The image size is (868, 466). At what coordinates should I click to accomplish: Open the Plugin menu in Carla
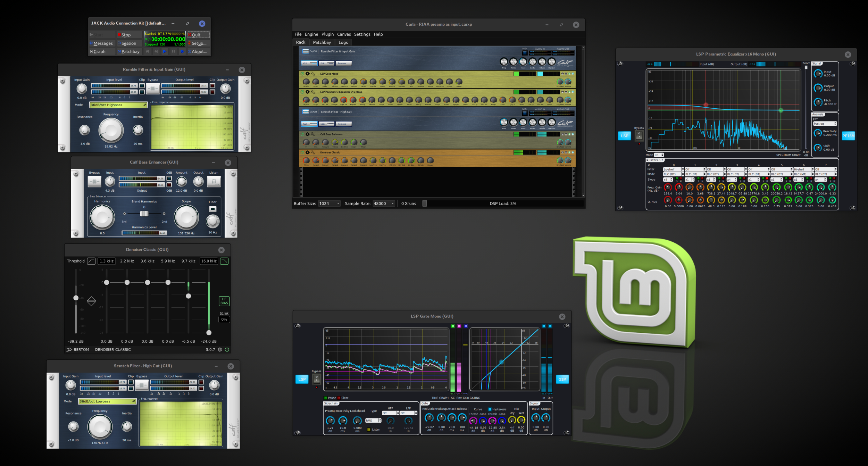(327, 34)
